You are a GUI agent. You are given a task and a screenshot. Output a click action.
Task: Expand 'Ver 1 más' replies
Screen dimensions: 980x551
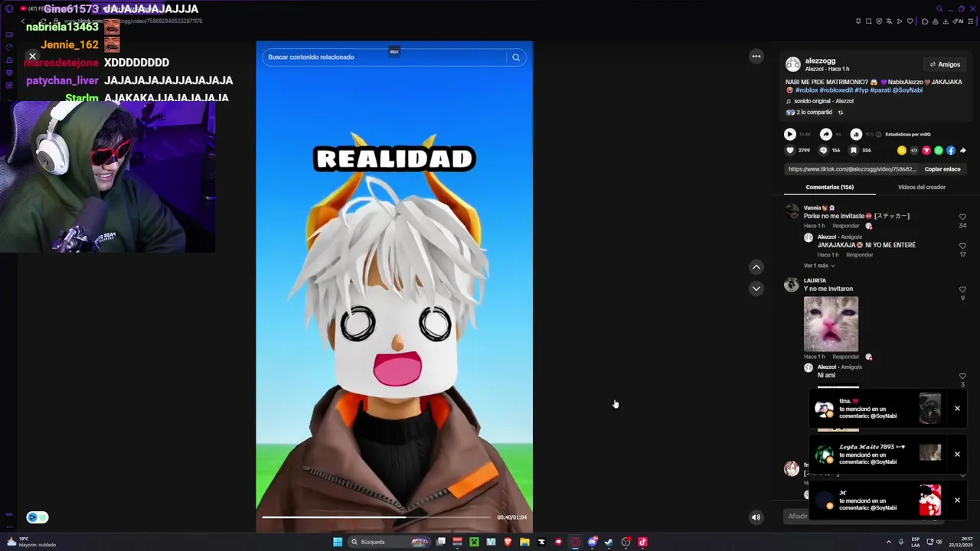(818, 266)
